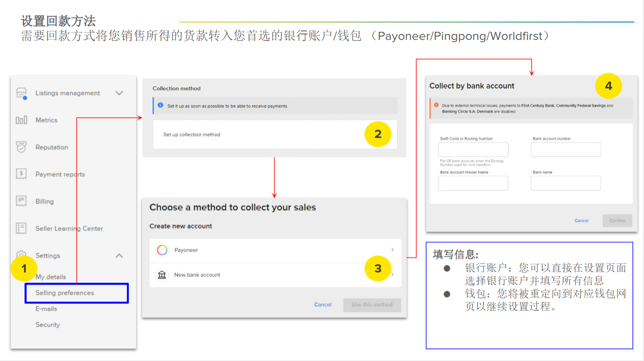Image resolution: width=644 pixels, height=361 pixels.
Task: Click Cancel in bank account form
Action: tap(581, 221)
